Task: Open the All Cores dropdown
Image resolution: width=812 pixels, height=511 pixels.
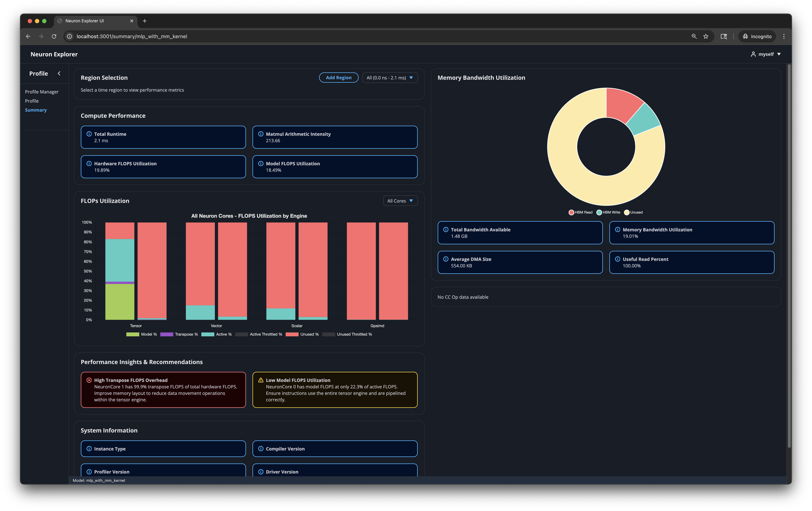Action: click(400, 201)
